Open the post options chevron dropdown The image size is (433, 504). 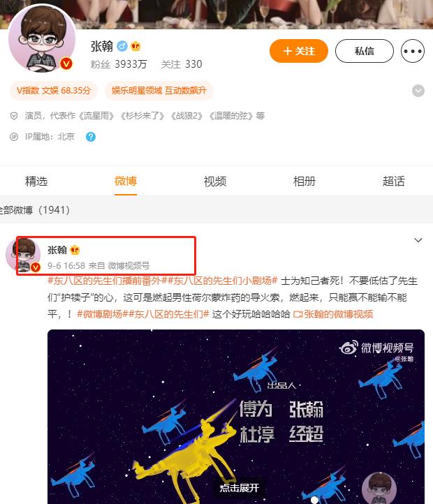point(418,240)
